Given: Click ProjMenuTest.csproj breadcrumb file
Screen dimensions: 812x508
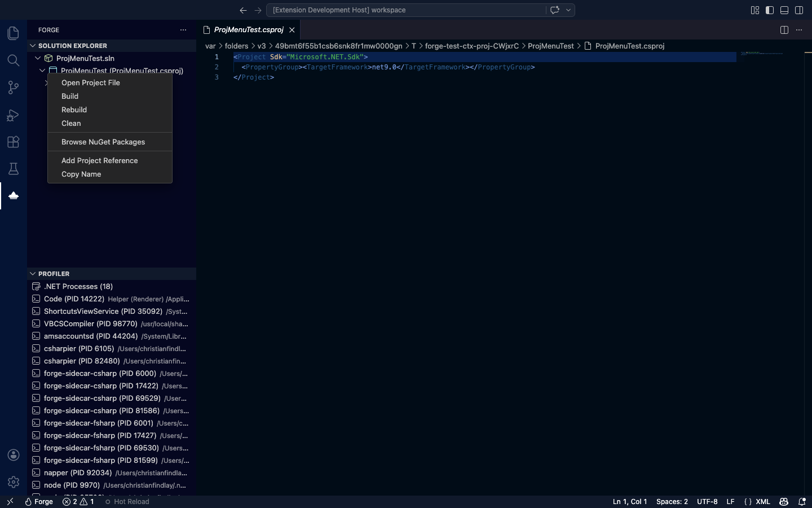Looking at the screenshot, I should point(629,46).
